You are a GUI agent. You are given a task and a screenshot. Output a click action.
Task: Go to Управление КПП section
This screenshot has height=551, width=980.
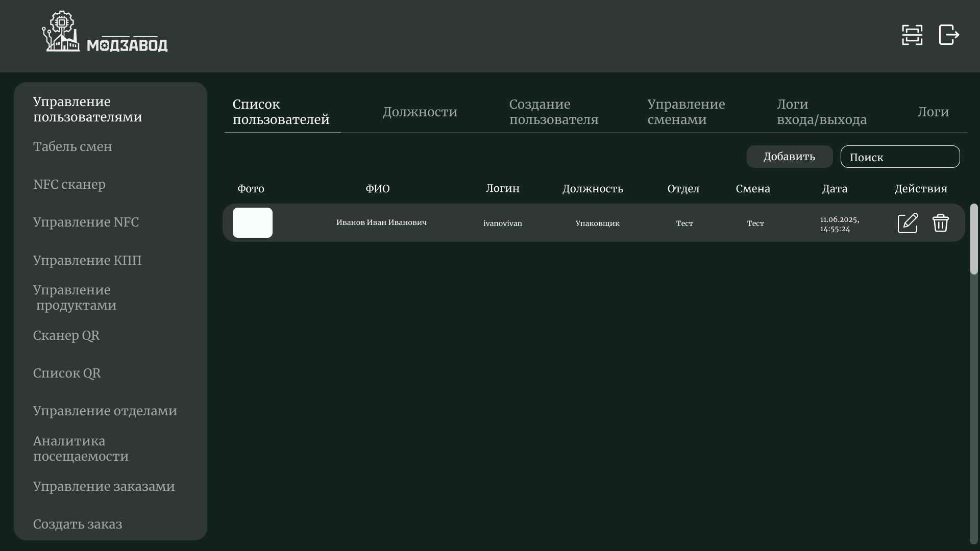point(87,260)
